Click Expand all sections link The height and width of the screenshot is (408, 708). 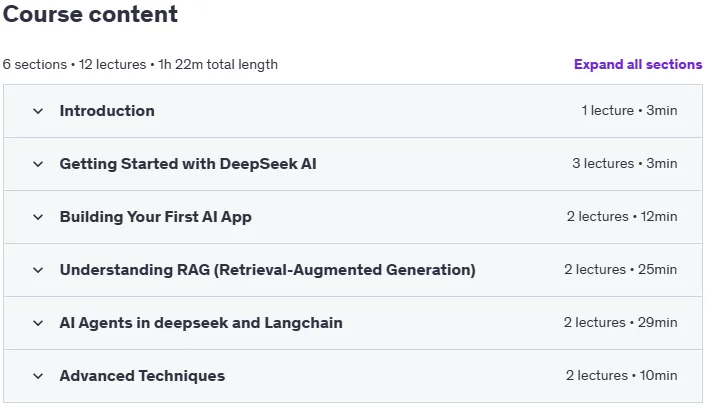point(638,65)
